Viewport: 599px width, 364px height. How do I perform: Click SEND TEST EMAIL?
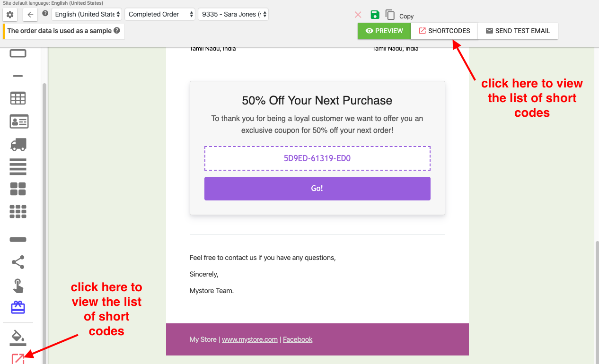pyautogui.click(x=518, y=31)
